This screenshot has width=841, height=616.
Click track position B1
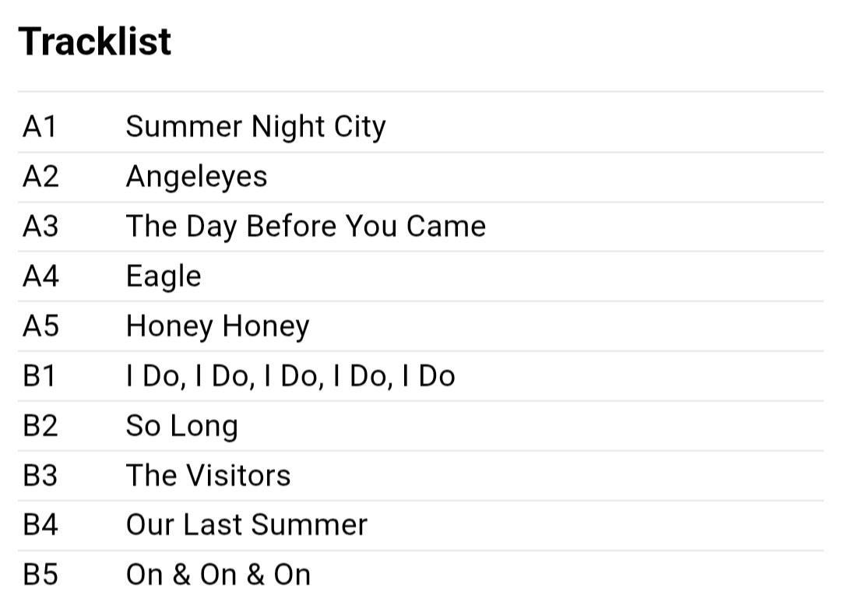39,375
